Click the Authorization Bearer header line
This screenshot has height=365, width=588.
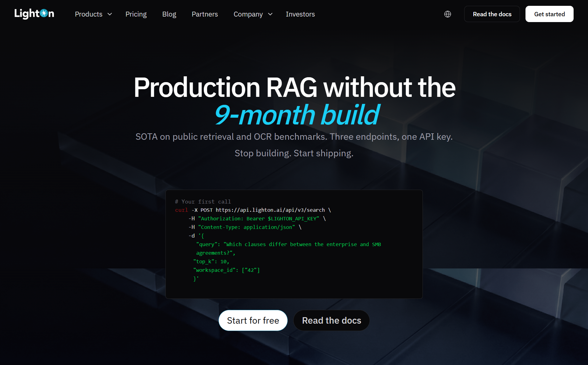[x=257, y=219]
